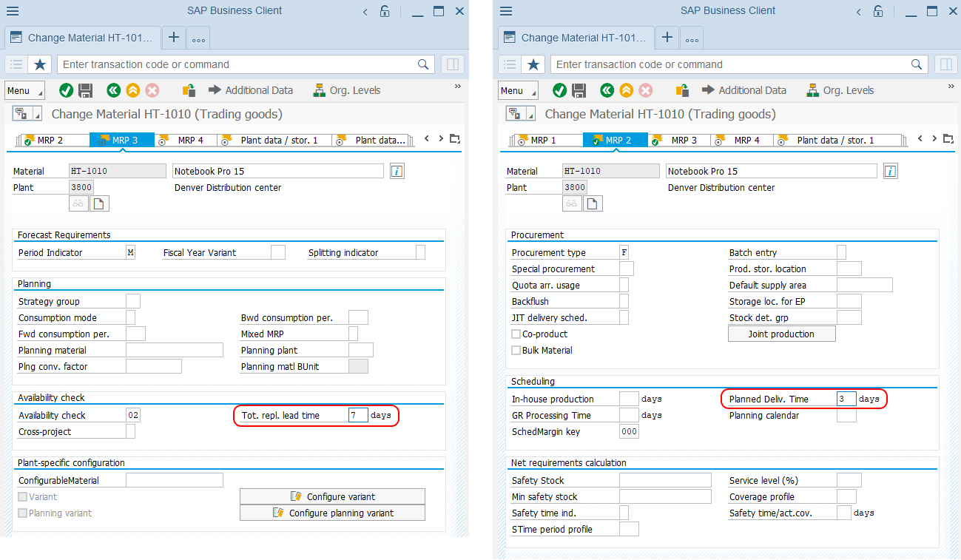961x560 pixels.
Task: Select Change Material session tab, right window
Action: (x=576, y=38)
